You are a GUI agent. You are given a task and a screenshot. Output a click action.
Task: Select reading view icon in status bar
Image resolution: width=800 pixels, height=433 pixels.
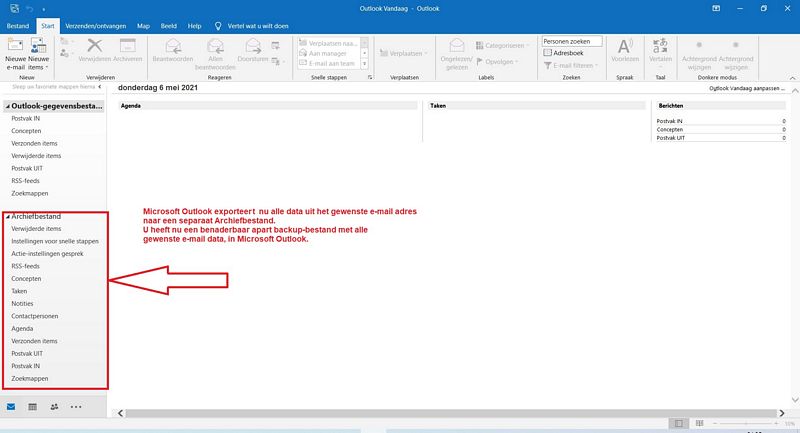[x=699, y=423]
